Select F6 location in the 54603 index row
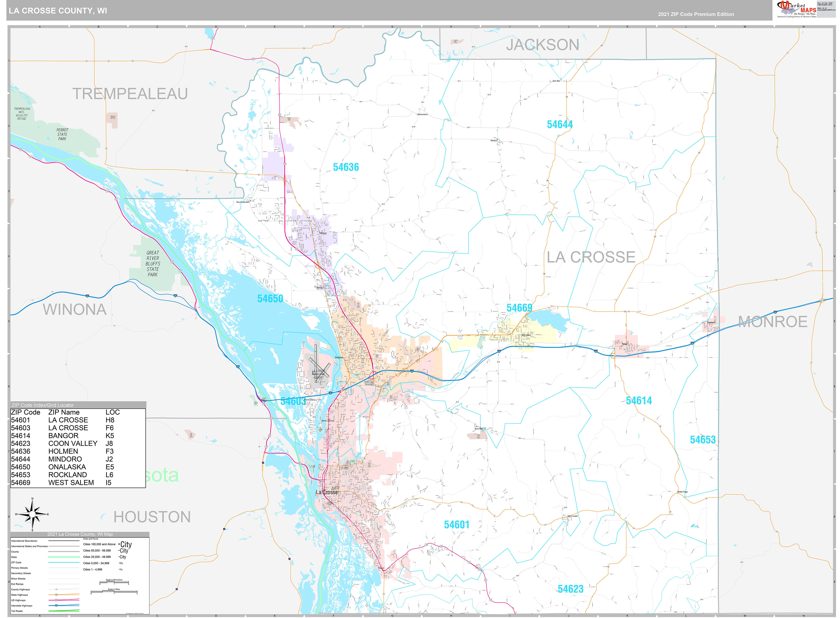Viewport: 840px width, 618px height. (110, 428)
